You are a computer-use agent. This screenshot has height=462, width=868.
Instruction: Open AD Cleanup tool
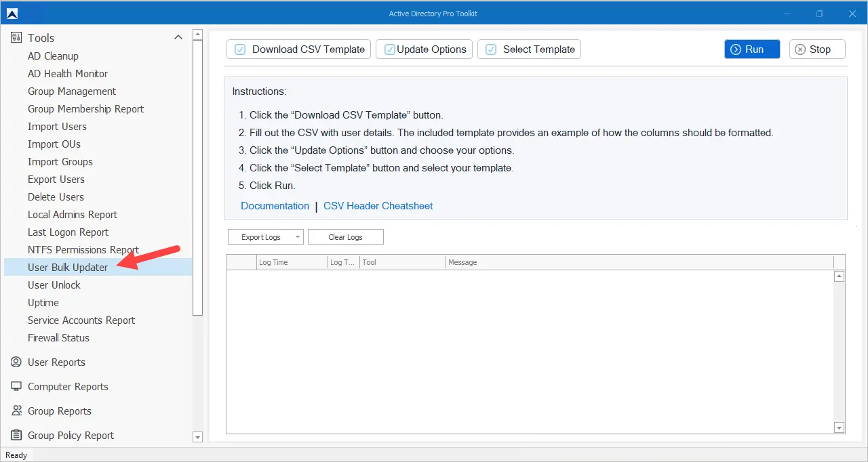tap(53, 56)
